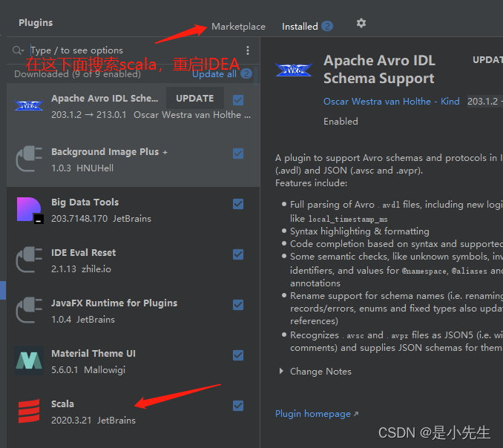
Task: Uncheck the Background Image Plus plugin
Action: [x=238, y=154]
